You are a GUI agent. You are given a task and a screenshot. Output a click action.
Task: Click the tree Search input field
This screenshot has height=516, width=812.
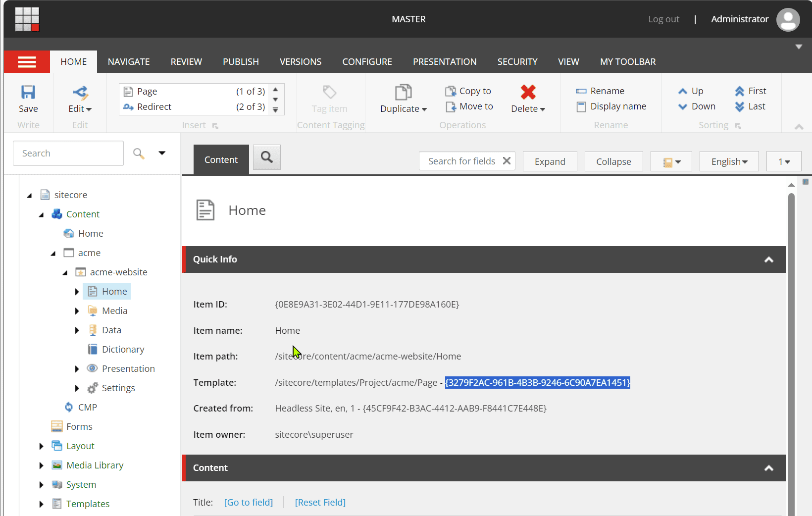(x=68, y=154)
